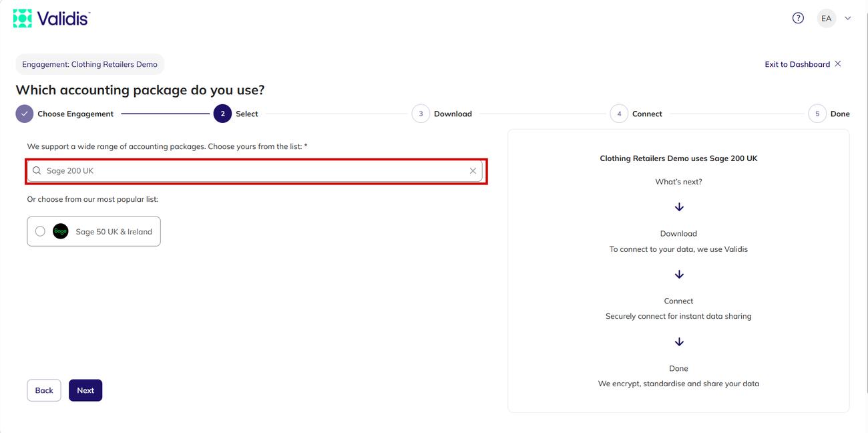Click the Done heading in side panel
This screenshot has width=868, height=433.
point(678,368)
